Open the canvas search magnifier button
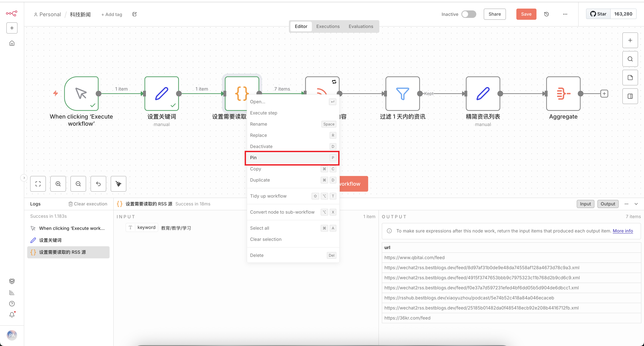Image resolution: width=644 pixels, height=346 pixels. pos(630,59)
